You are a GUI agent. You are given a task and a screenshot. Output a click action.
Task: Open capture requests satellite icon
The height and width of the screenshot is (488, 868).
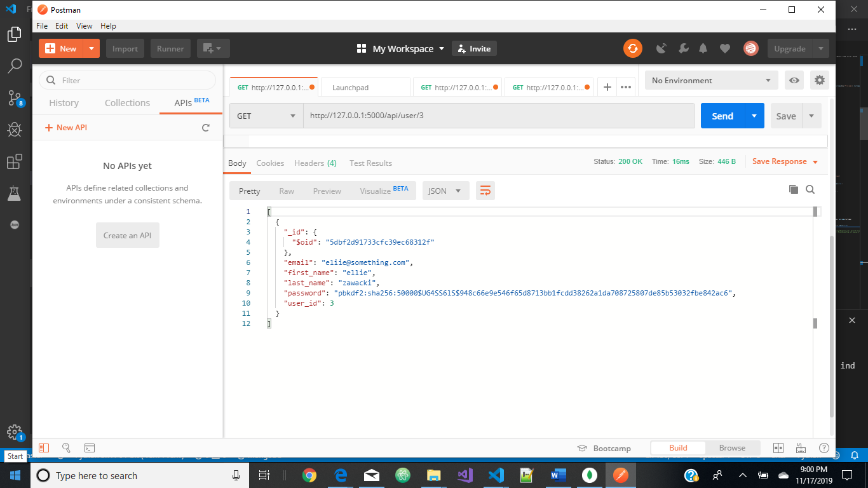pyautogui.click(x=661, y=48)
